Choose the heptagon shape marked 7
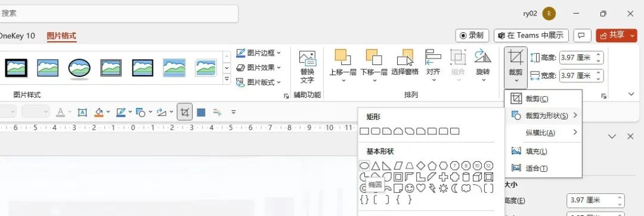Image resolution: width=644 pixels, height=216 pixels. pos(454,165)
